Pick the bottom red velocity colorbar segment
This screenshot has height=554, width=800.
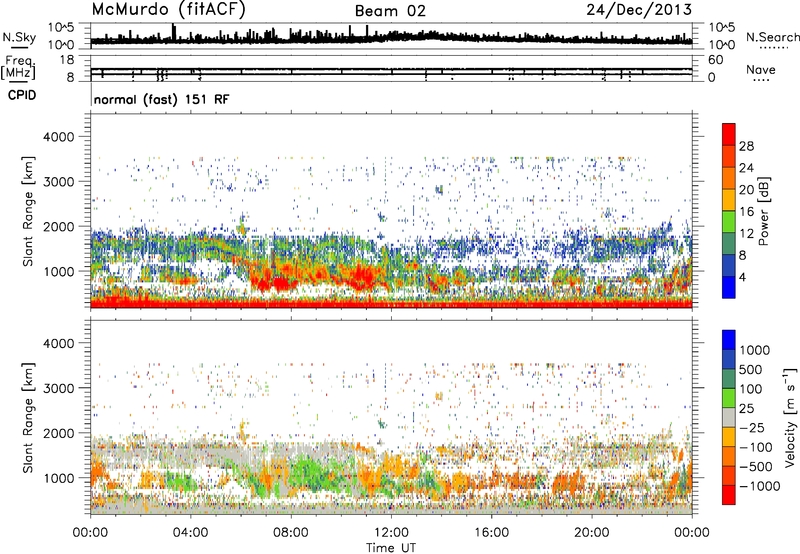pyautogui.click(x=729, y=495)
